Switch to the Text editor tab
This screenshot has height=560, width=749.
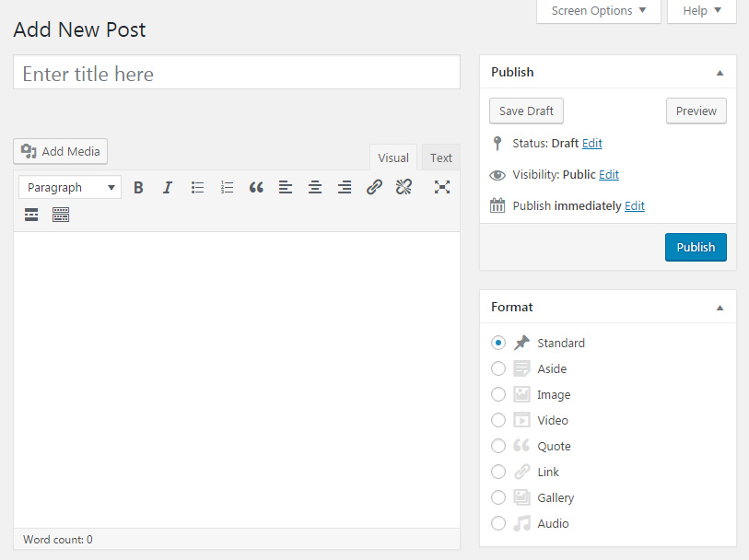pyautogui.click(x=440, y=157)
